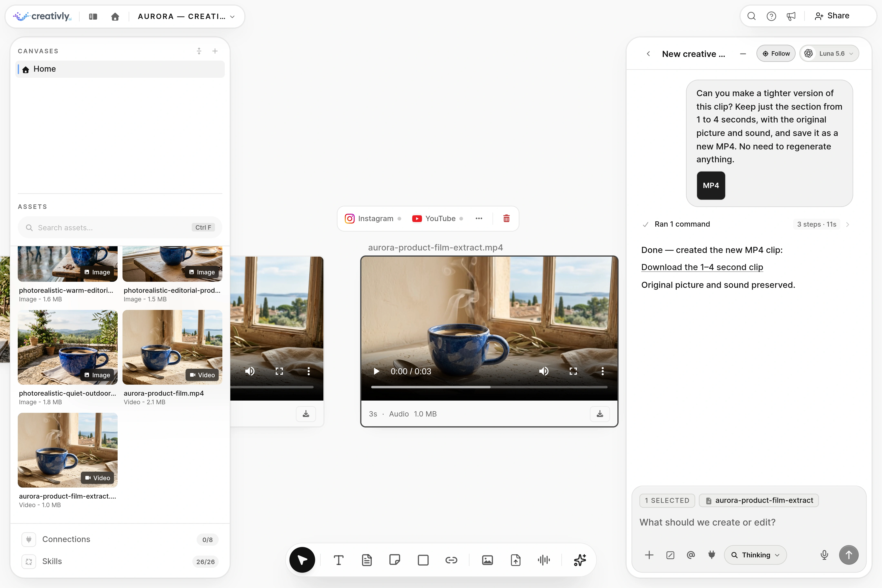Collapse canvases section using sort icon

tap(199, 51)
